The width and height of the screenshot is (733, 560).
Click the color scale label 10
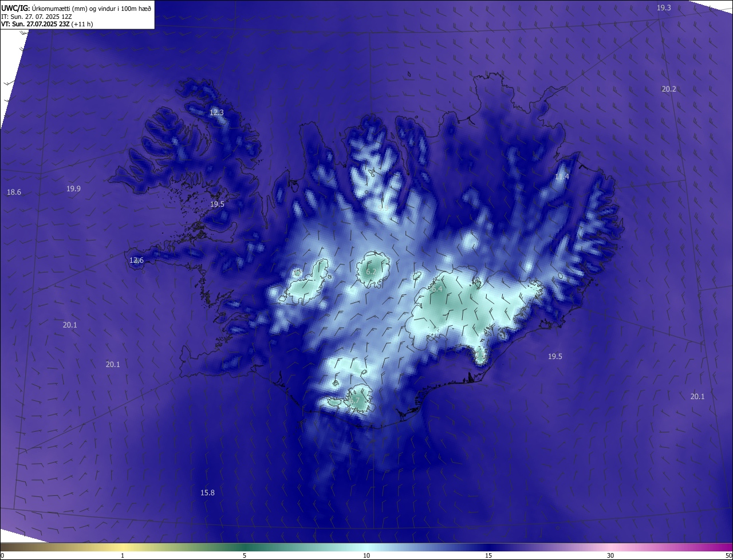[366, 555]
